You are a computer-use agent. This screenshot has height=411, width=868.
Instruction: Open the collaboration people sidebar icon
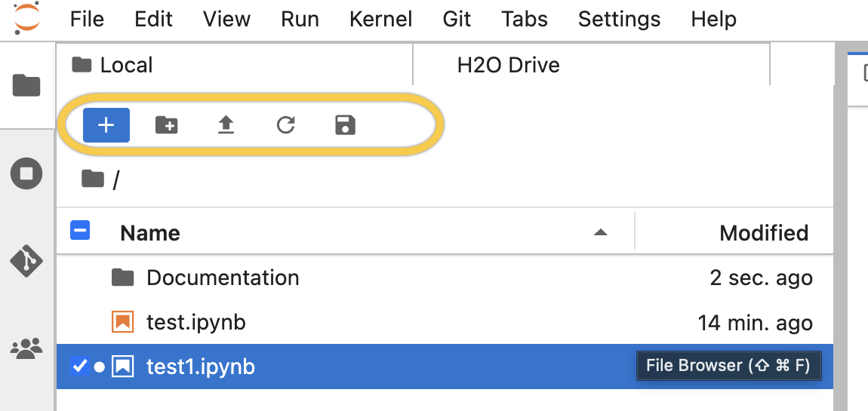(x=26, y=348)
